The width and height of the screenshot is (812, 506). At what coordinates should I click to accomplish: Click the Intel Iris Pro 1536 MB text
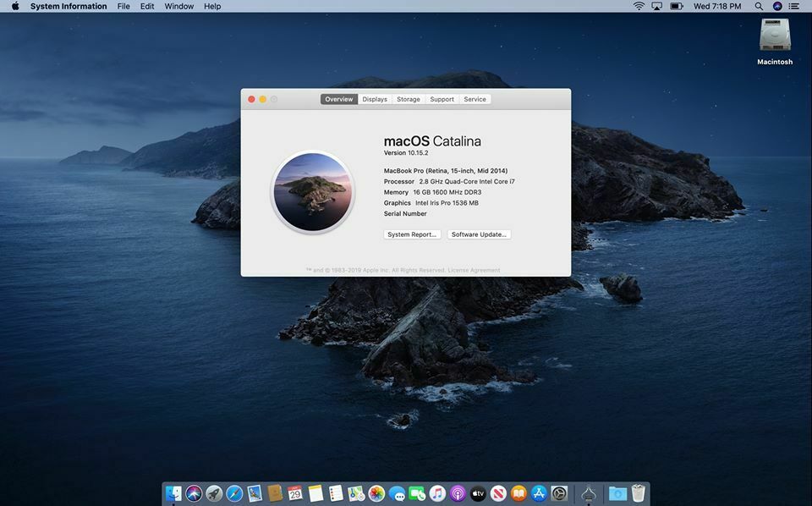447,203
